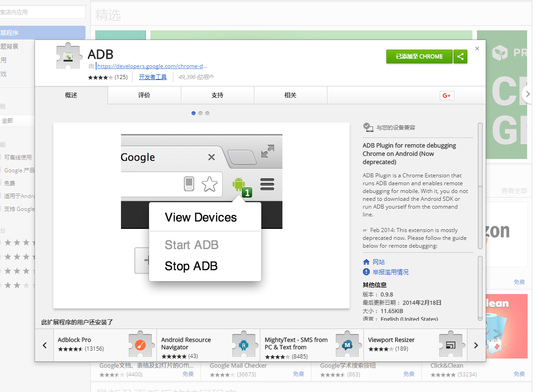The image size is (540, 392).
Task: Open the Adblock Pro related extension
Action: tap(105, 345)
